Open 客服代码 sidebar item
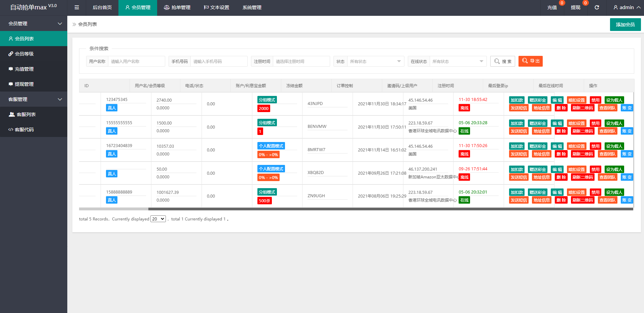This screenshot has width=644, height=313. pyautogui.click(x=24, y=130)
